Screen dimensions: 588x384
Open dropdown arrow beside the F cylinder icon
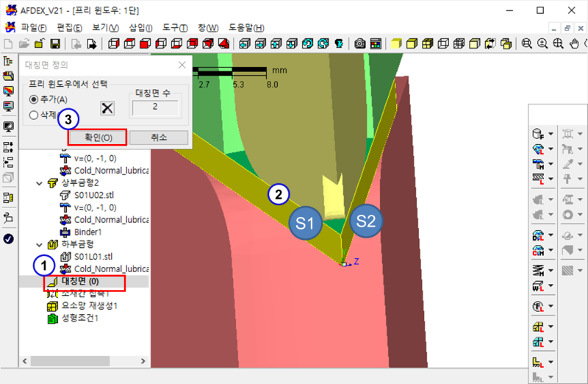551,134
